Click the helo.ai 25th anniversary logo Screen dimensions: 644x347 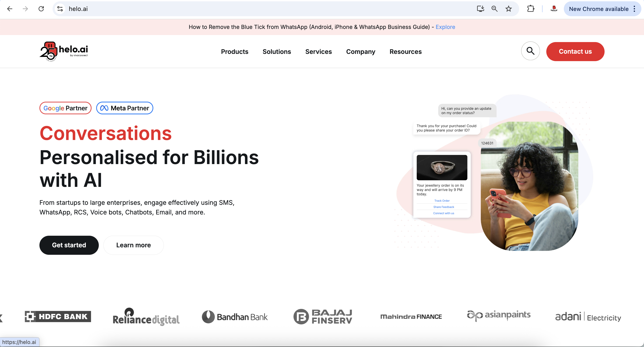(x=64, y=51)
